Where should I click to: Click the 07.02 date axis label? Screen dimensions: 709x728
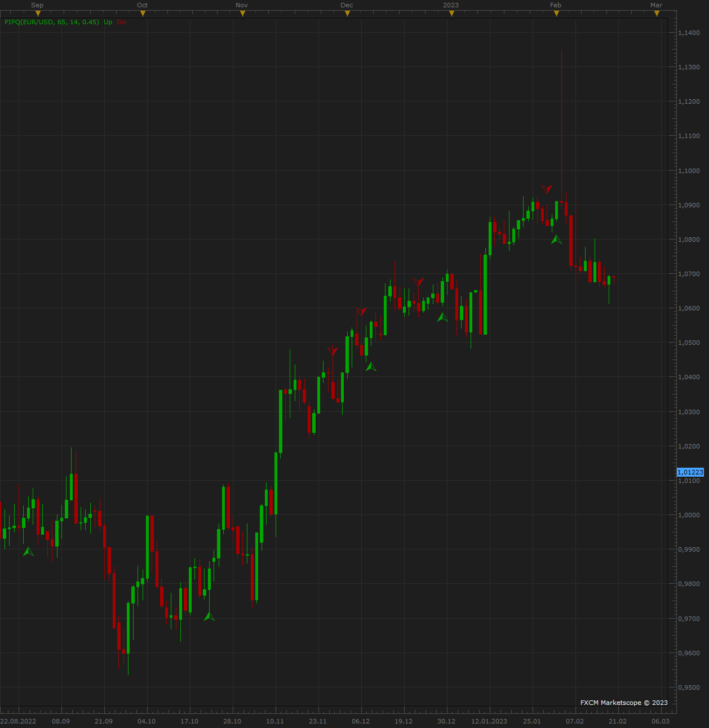(x=575, y=721)
